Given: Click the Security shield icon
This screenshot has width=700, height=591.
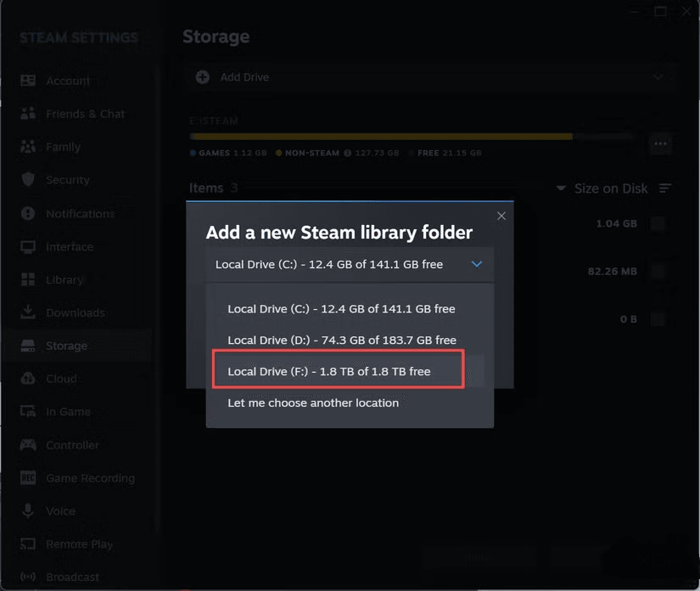Looking at the screenshot, I should [x=28, y=180].
